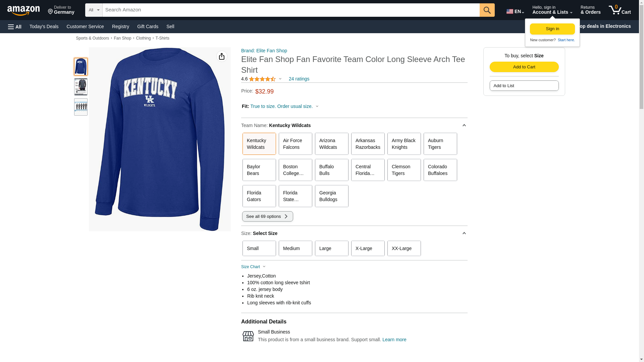Click inside the Search Amazon field

click(x=290, y=10)
